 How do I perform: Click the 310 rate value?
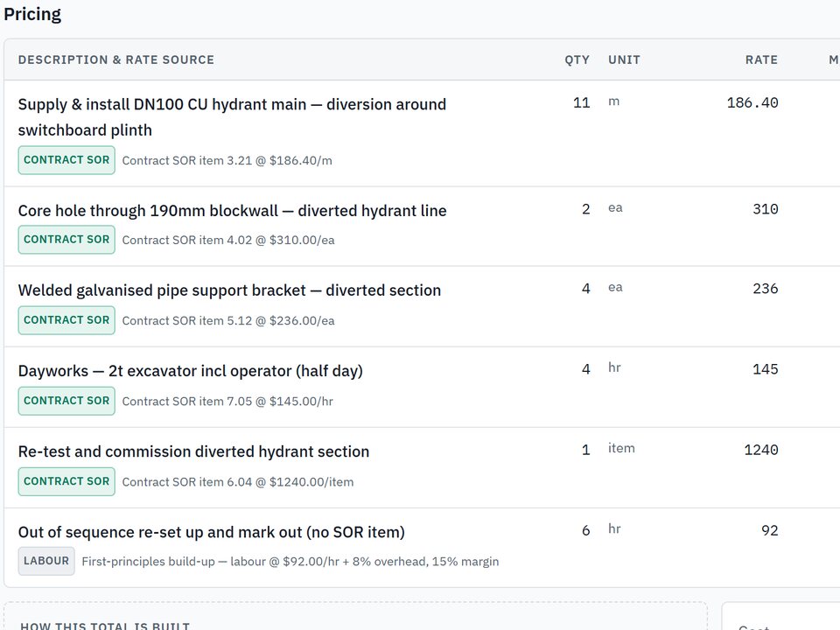pos(765,209)
